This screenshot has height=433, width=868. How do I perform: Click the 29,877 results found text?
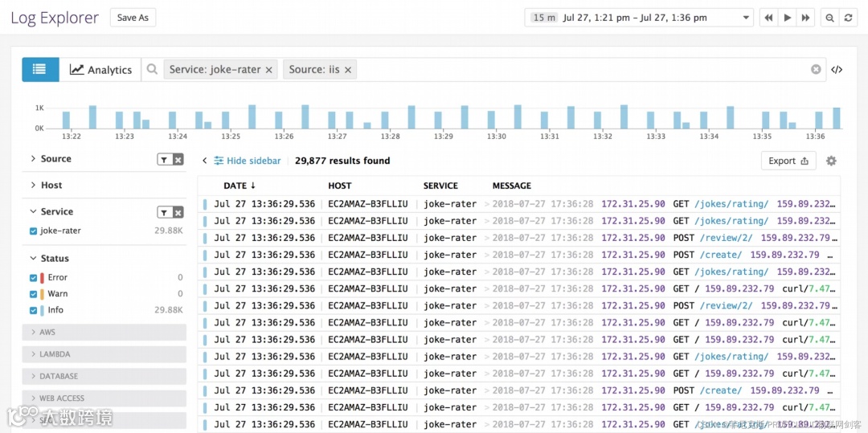point(342,161)
